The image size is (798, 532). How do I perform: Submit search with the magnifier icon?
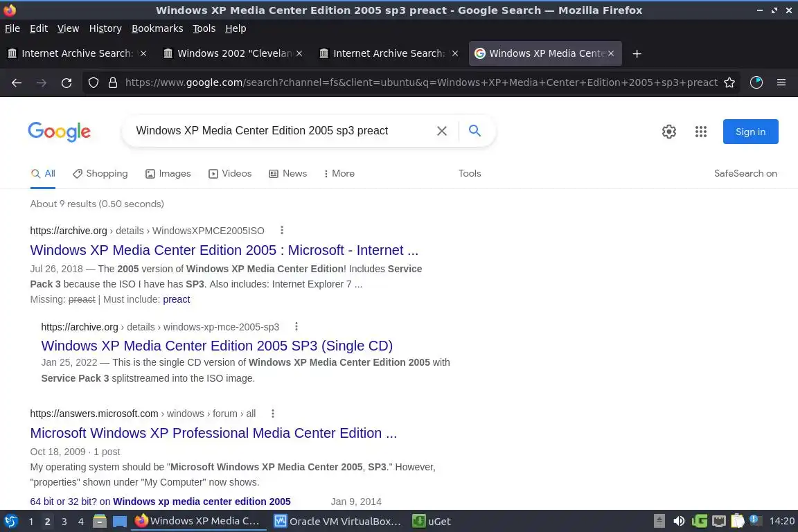click(x=475, y=131)
